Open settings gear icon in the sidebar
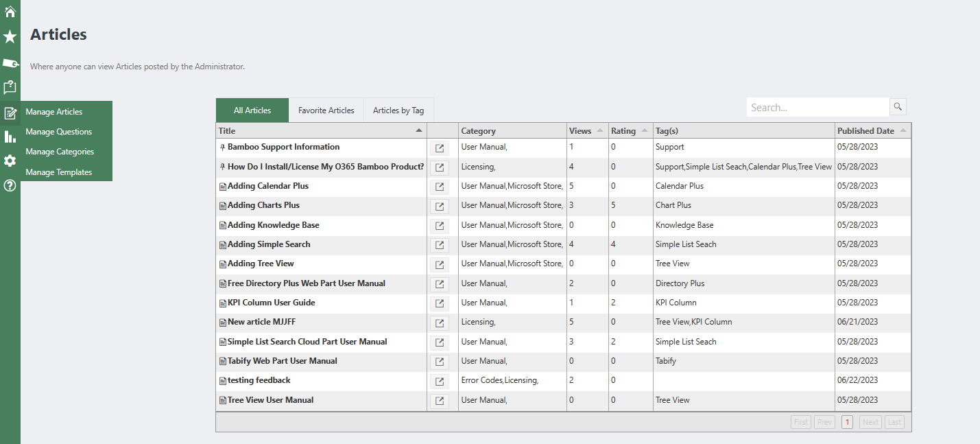 (10, 161)
